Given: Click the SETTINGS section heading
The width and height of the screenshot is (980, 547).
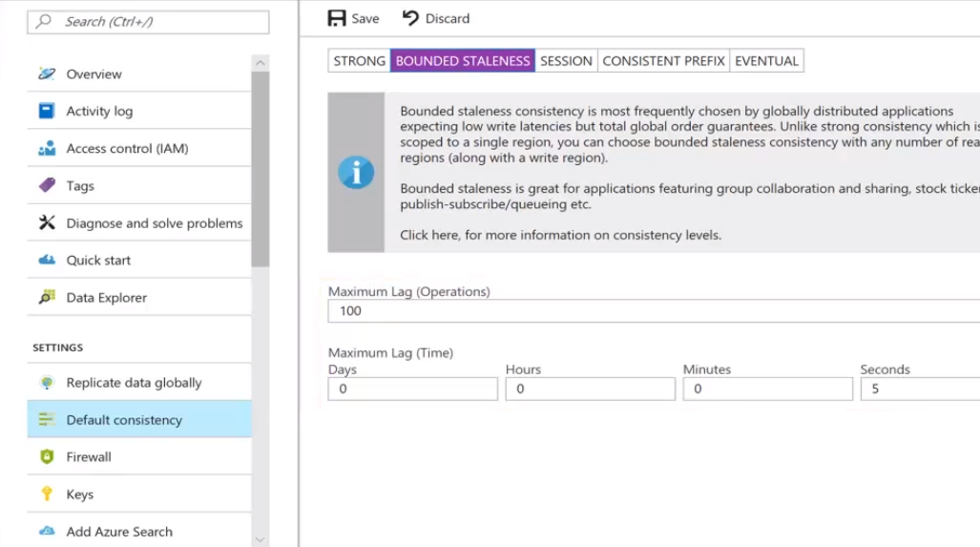Looking at the screenshot, I should click(57, 347).
